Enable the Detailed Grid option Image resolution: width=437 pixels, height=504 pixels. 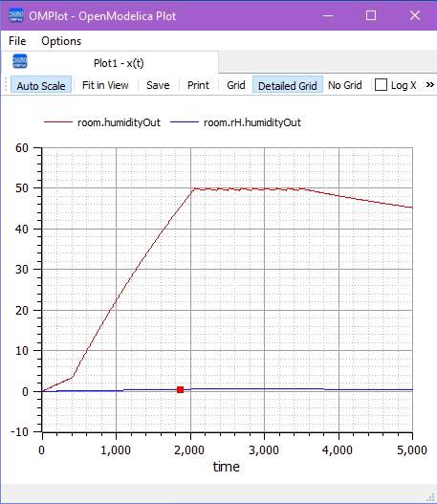point(288,85)
